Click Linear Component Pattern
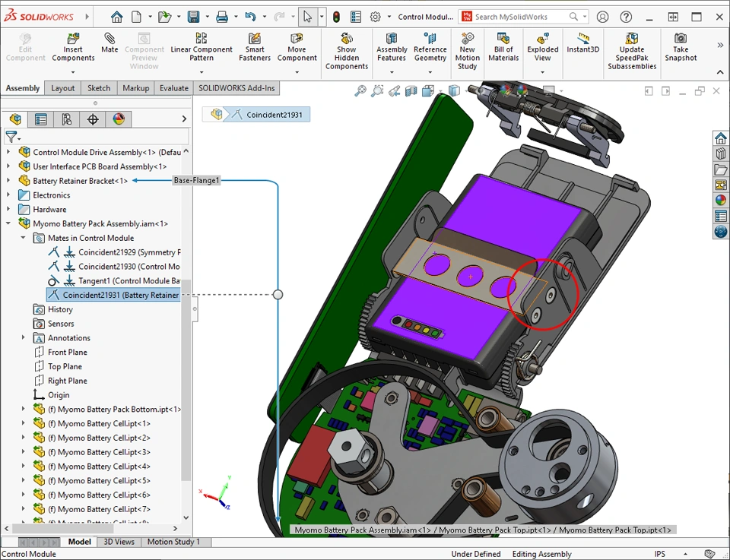The height and width of the screenshot is (560, 730). [201, 47]
